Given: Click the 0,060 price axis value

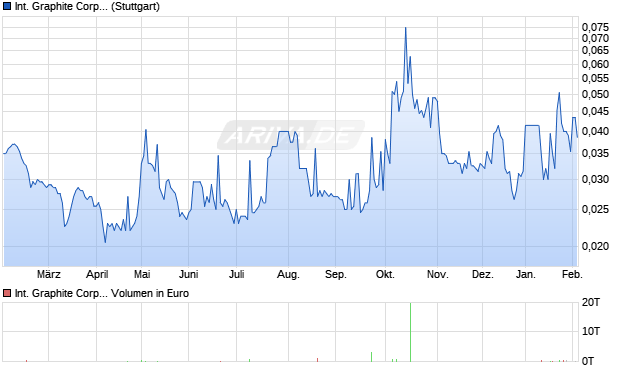Looking at the screenshot, I should click(x=595, y=64).
